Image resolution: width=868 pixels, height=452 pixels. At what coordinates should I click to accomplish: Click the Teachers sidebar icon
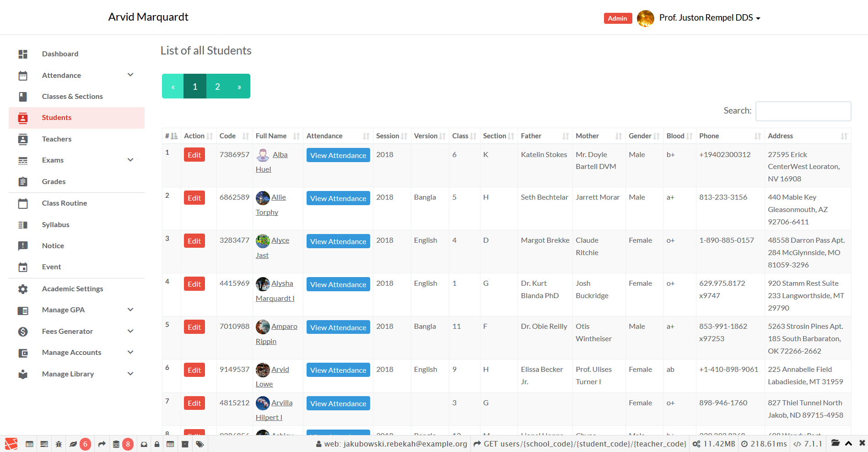click(23, 139)
